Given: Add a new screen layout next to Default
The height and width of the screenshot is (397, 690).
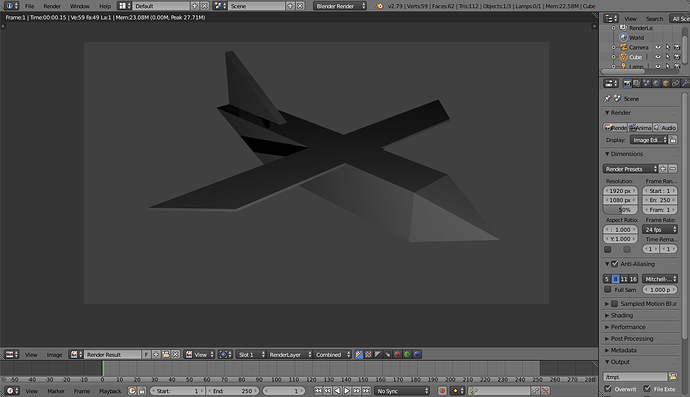Looking at the screenshot, I should (195, 6).
